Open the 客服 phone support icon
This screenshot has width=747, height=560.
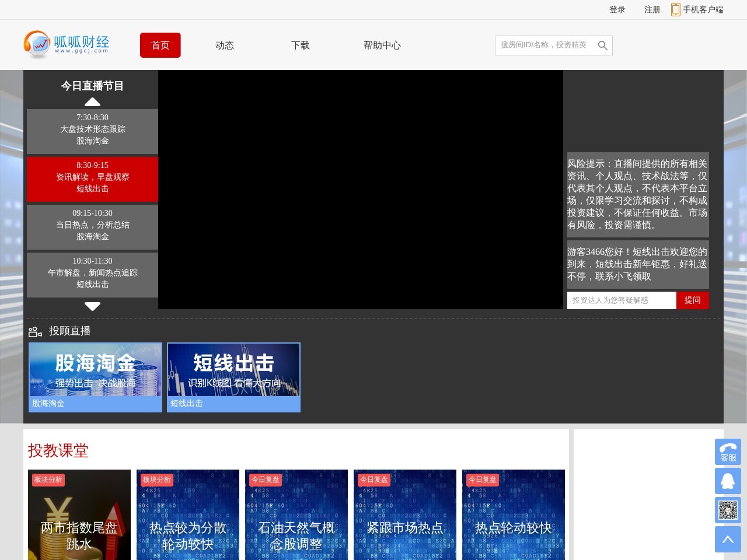728,452
